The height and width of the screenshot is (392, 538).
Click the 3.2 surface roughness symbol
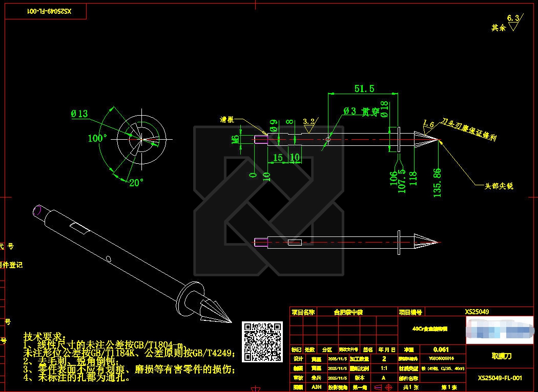pos(309,122)
